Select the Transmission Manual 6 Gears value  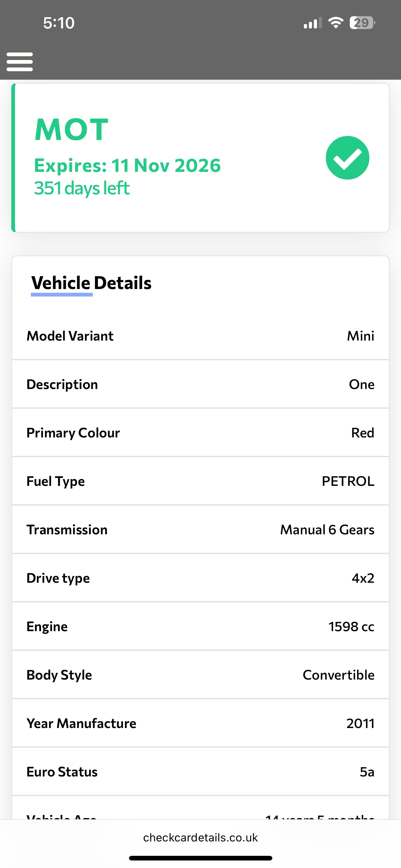pos(327,530)
